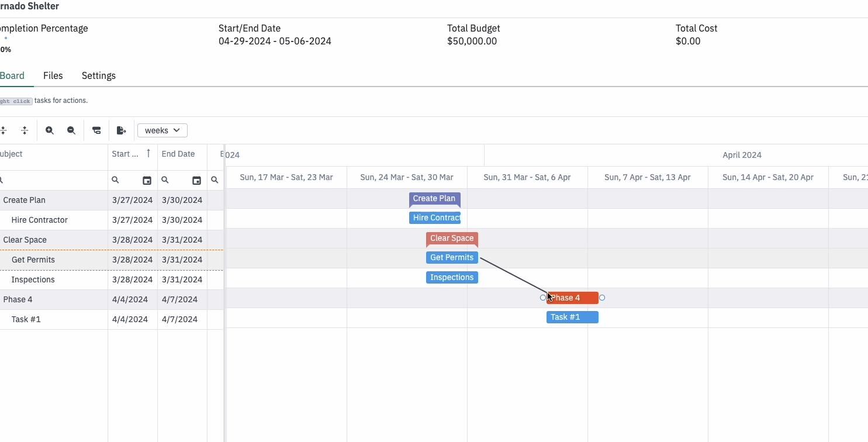Toggle the dependency links toolbar icon
The width and height of the screenshot is (868, 442).
(x=96, y=130)
